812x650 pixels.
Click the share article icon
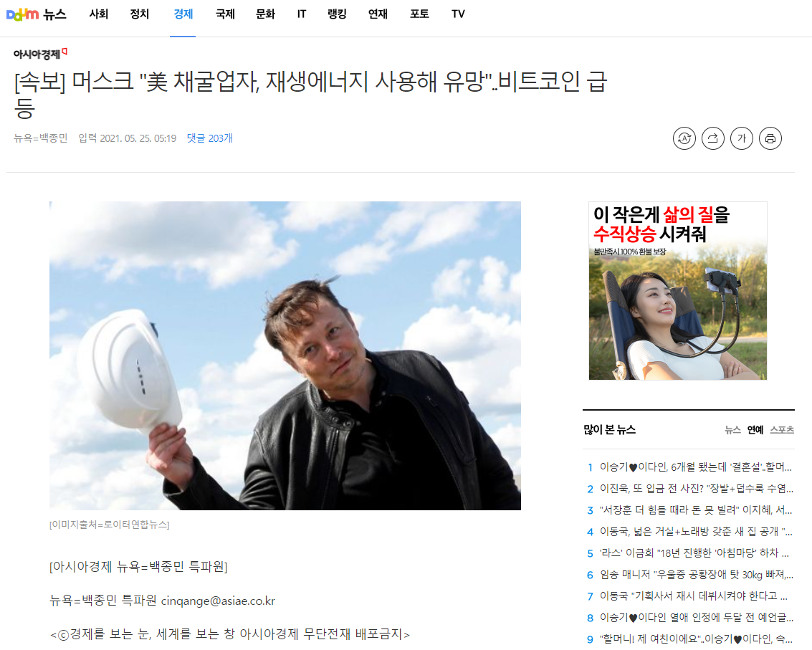pos(713,138)
